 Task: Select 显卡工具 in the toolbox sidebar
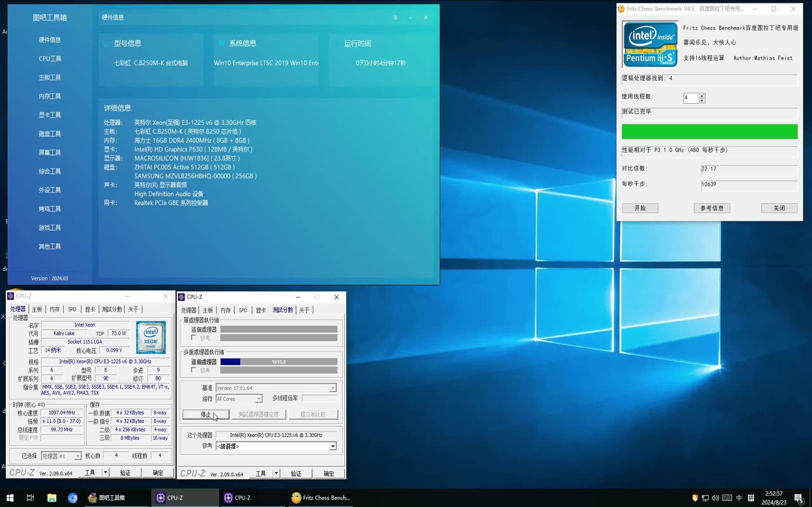[50, 115]
